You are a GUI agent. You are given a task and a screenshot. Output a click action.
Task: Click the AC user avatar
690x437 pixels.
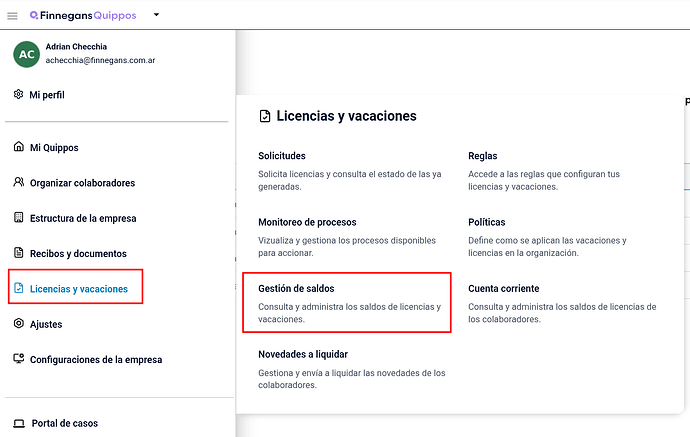(x=26, y=54)
